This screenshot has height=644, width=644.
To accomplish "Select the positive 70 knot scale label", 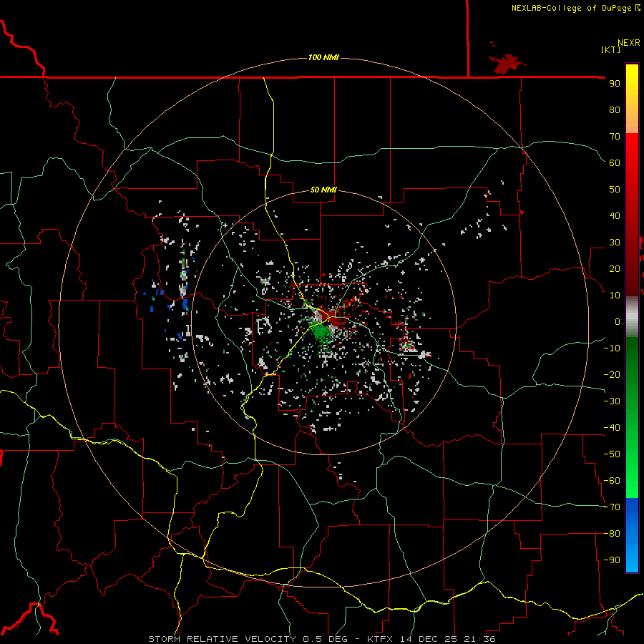I will [615, 137].
